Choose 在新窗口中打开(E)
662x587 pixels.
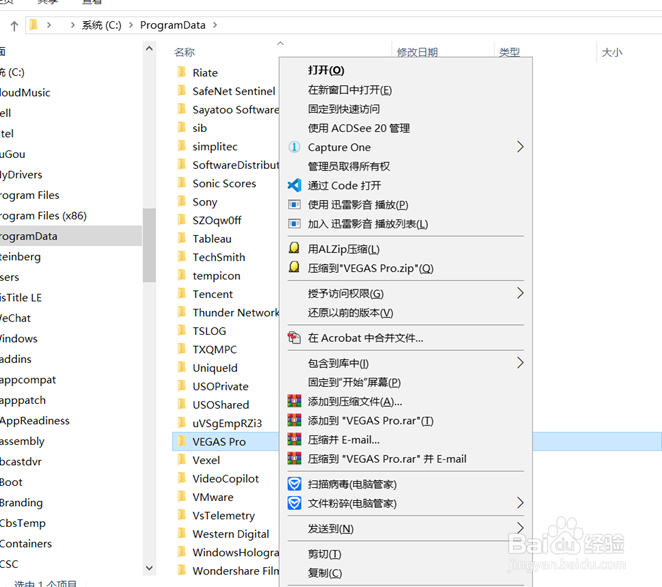(350, 90)
